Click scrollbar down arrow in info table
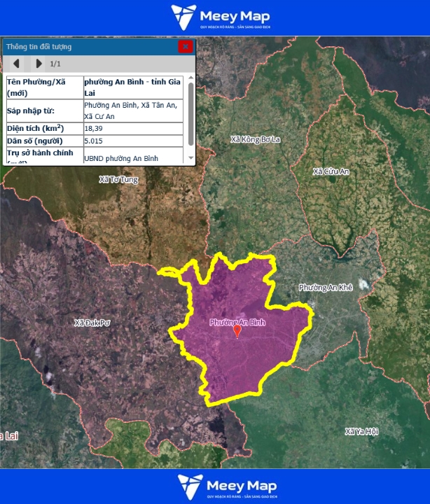This screenshot has width=430, height=504. (x=191, y=158)
